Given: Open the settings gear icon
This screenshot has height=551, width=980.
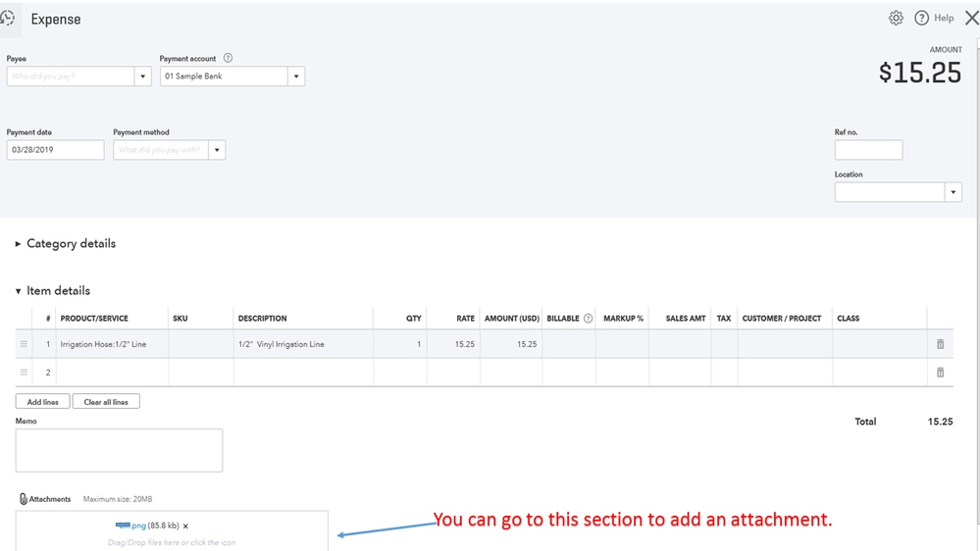Looking at the screenshot, I should tap(896, 18).
